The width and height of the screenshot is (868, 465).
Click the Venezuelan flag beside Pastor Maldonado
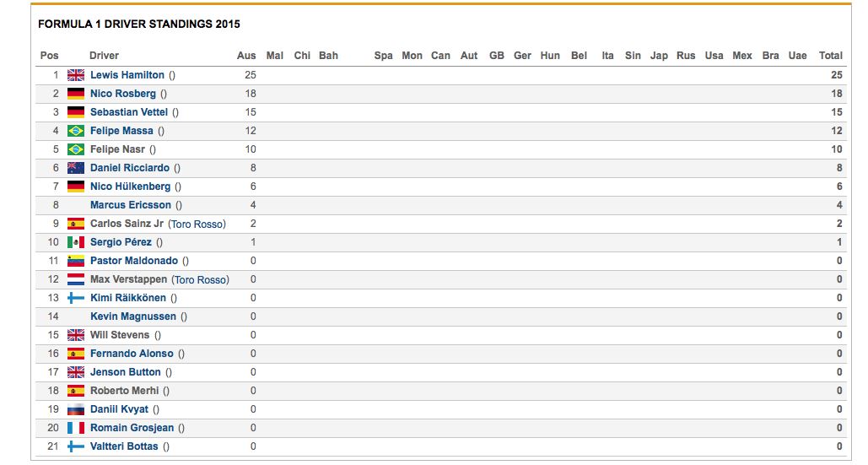[x=76, y=261]
